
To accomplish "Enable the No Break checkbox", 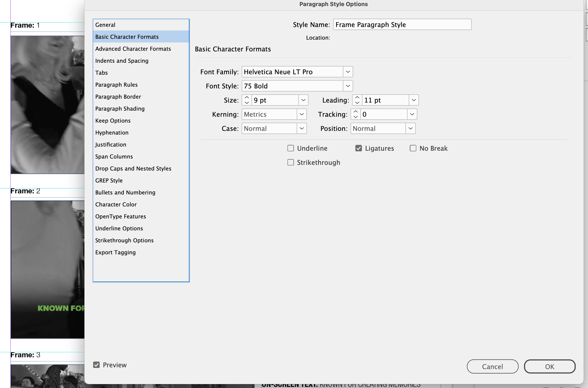I will [x=413, y=148].
